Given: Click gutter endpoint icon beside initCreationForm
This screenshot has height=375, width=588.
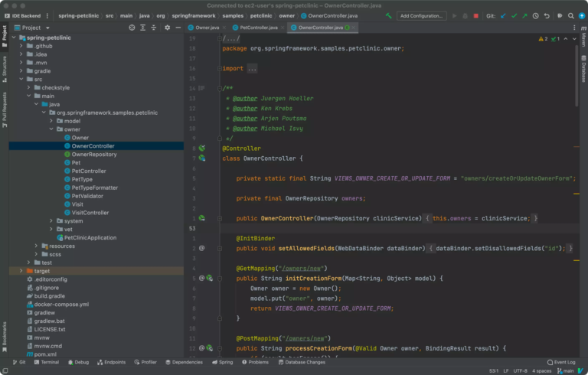Looking at the screenshot, I should pos(209,279).
